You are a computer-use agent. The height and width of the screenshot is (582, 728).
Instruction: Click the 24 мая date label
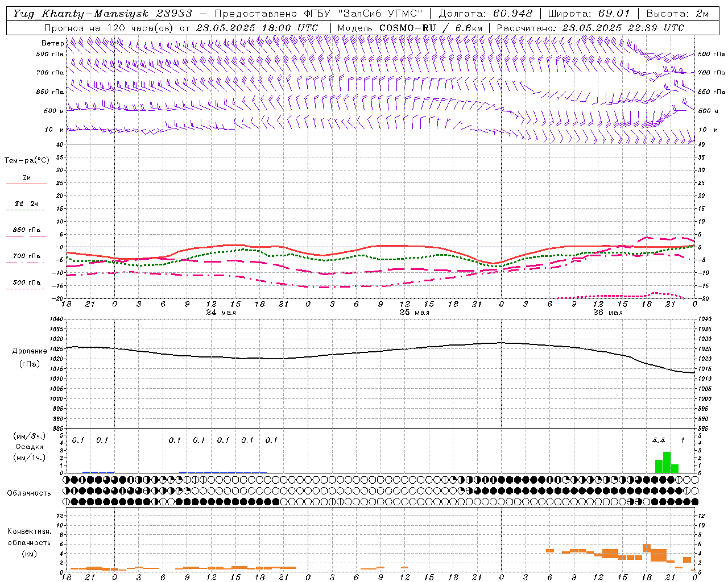click(x=221, y=313)
